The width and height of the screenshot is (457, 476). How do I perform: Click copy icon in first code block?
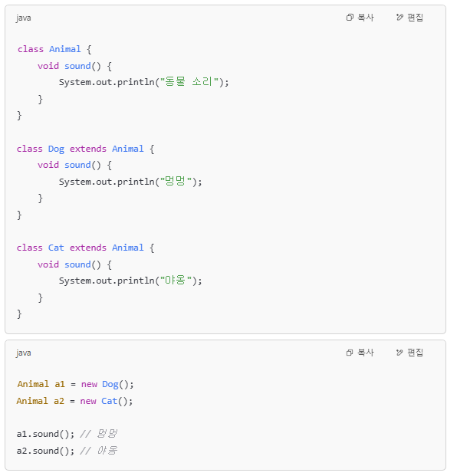point(350,18)
